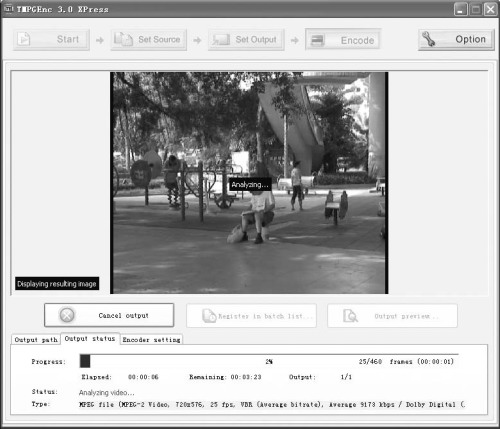Click the Encode step button

pos(343,40)
